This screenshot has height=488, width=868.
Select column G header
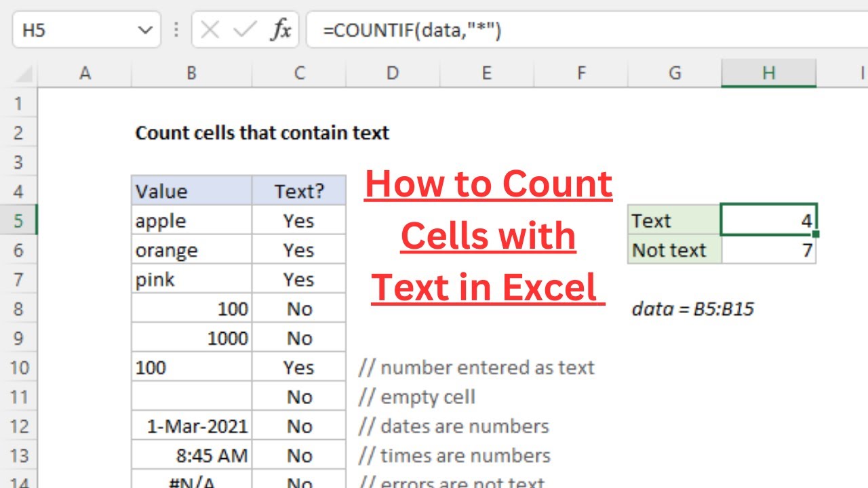pyautogui.click(x=675, y=73)
